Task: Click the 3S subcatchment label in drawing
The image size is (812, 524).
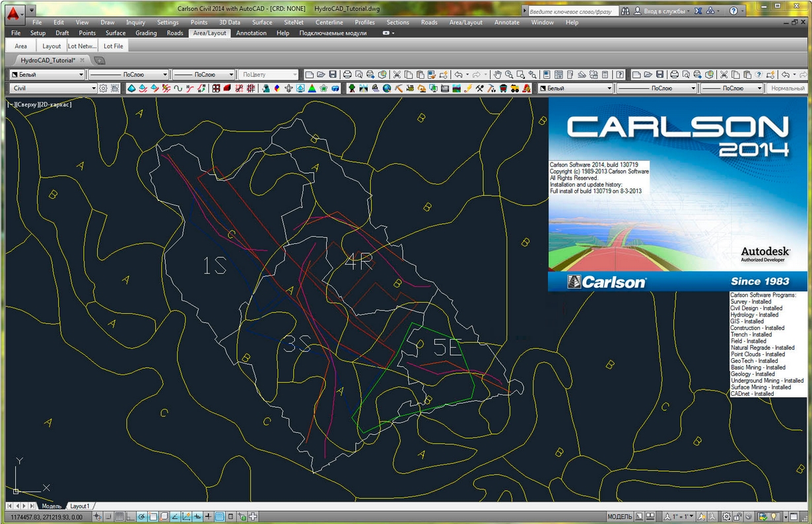Action: pos(296,344)
